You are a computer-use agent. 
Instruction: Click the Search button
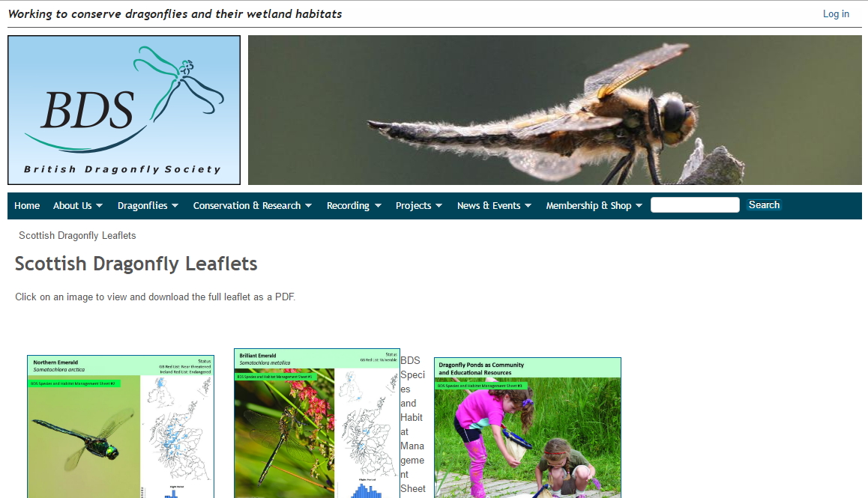click(764, 204)
